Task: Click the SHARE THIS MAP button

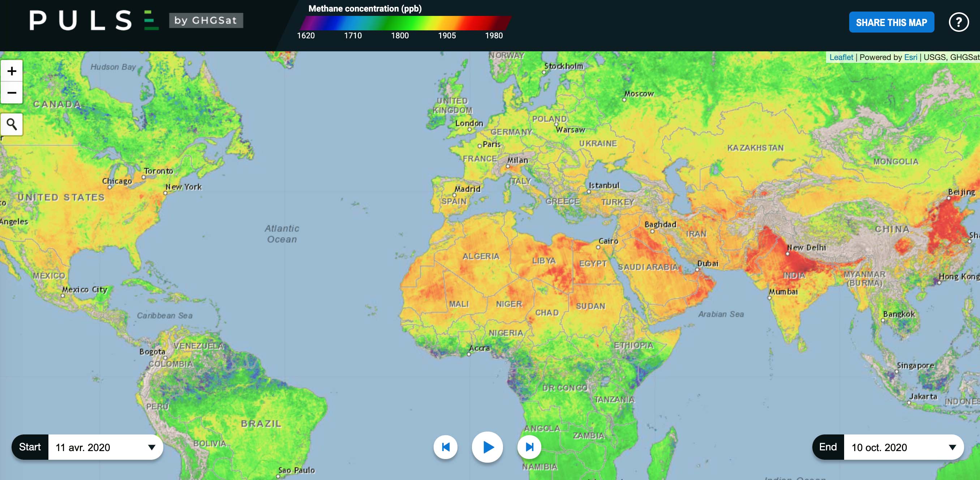Action: (892, 22)
